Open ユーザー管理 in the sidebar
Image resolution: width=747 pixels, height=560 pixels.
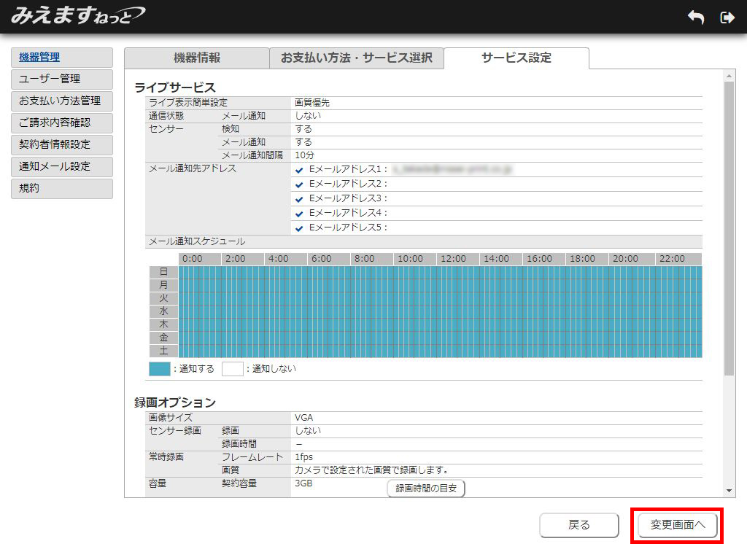(x=62, y=79)
